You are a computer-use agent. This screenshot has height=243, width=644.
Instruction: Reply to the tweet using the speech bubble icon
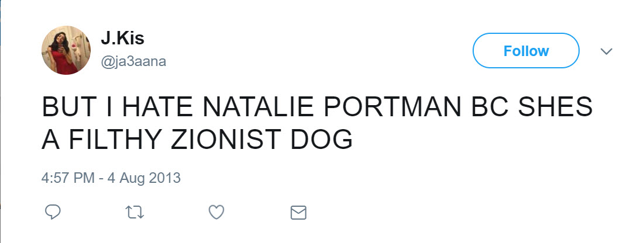[x=53, y=212]
